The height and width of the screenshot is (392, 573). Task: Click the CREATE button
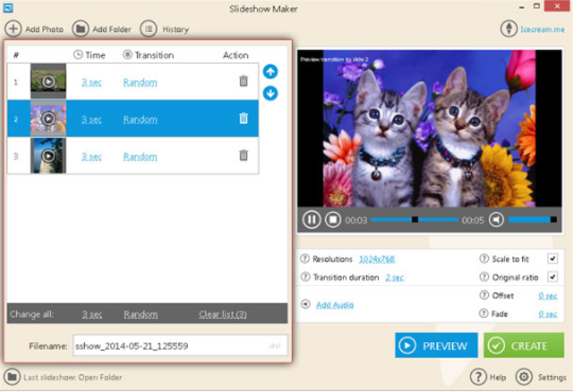[523, 345]
